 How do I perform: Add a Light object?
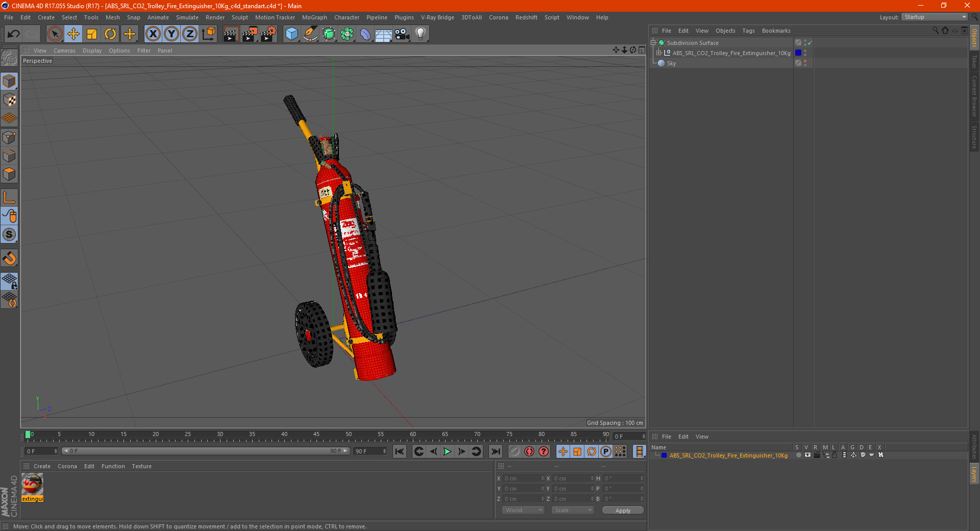tap(420, 34)
